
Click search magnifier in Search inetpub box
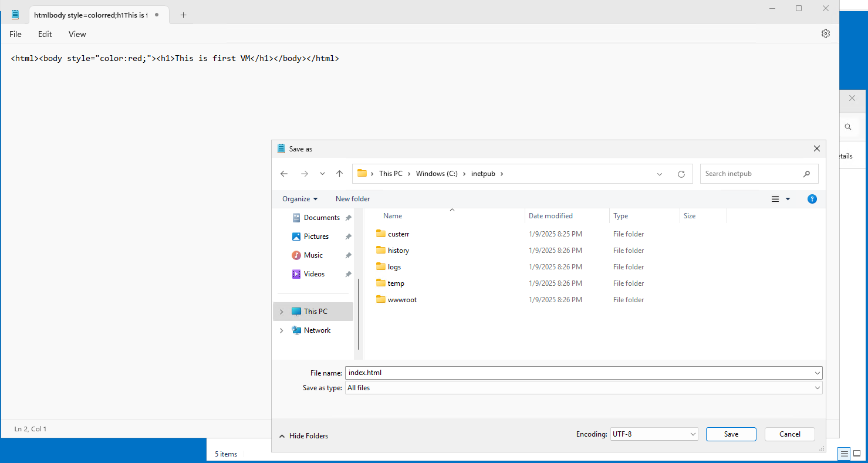click(806, 174)
